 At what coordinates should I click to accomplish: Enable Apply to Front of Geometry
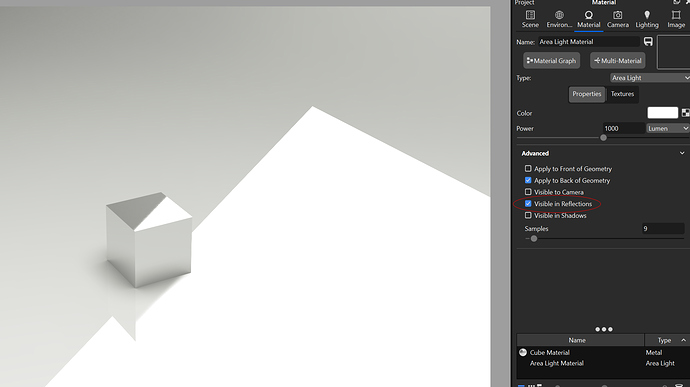528,169
